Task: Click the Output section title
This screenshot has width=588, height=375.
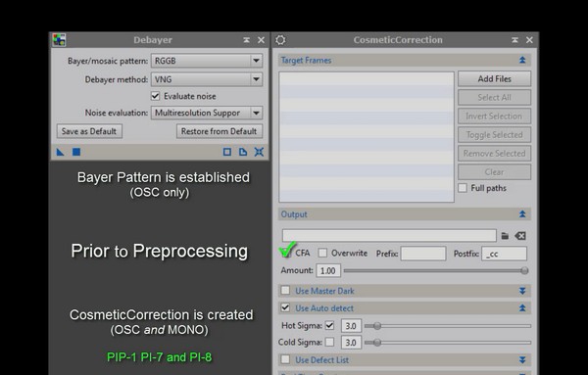Action: [x=294, y=213]
